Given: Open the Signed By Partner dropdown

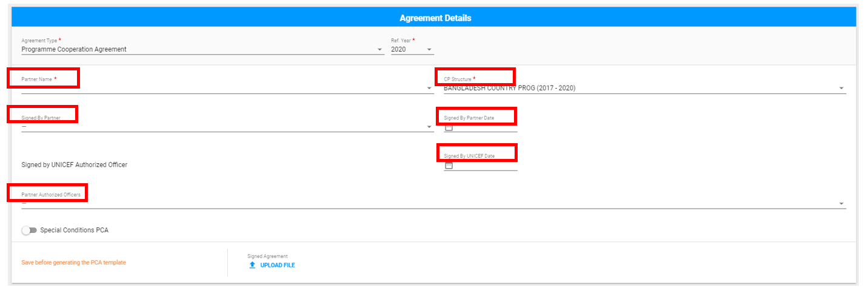Looking at the screenshot, I should coord(227,127).
